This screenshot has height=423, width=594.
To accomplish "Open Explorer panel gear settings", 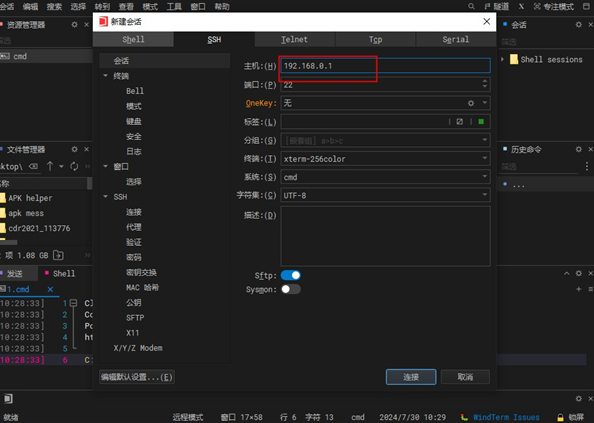I will tap(75, 25).
